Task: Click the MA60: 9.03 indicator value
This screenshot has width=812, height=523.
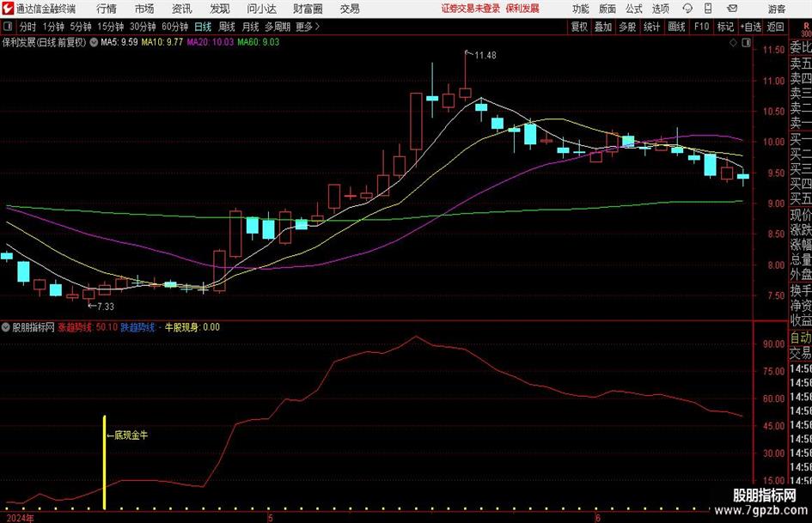Action: 259,42
